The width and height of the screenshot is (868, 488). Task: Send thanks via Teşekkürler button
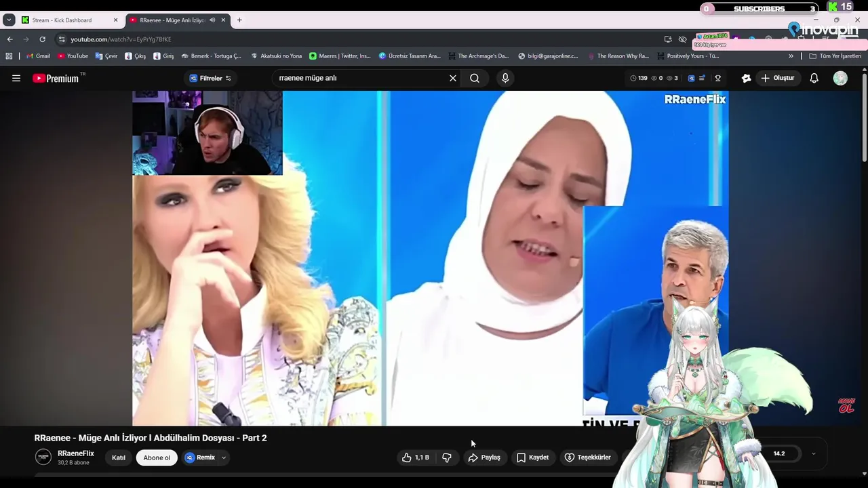pyautogui.click(x=588, y=457)
